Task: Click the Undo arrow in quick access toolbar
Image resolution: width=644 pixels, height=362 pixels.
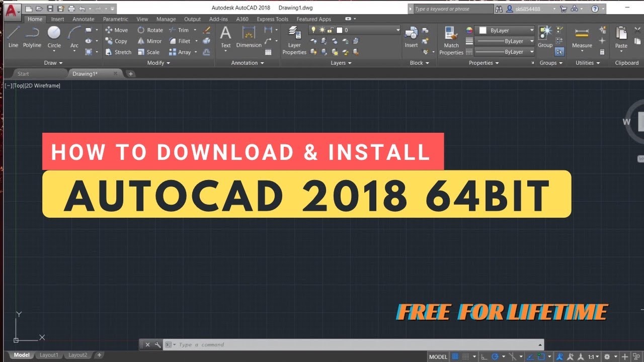Action: [x=82, y=9]
